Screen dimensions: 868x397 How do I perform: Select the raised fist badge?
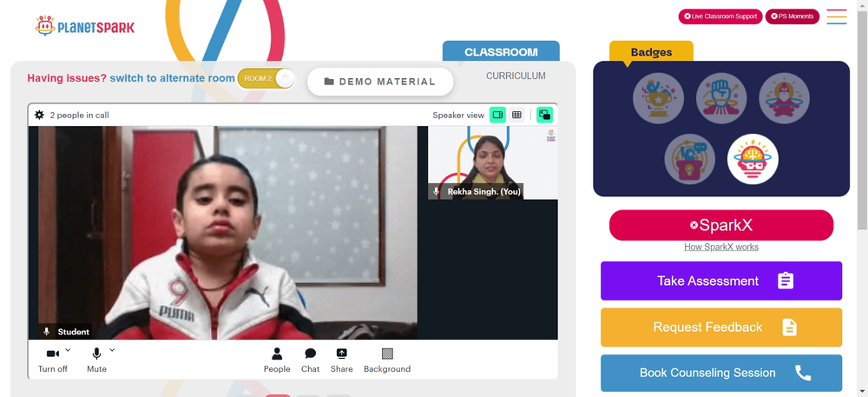(x=721, y=98)
